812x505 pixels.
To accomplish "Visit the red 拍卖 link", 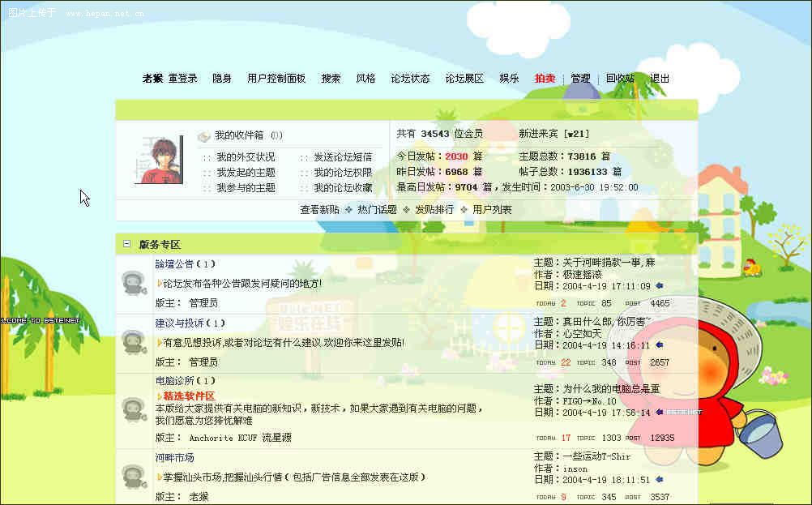I will 545,78.
